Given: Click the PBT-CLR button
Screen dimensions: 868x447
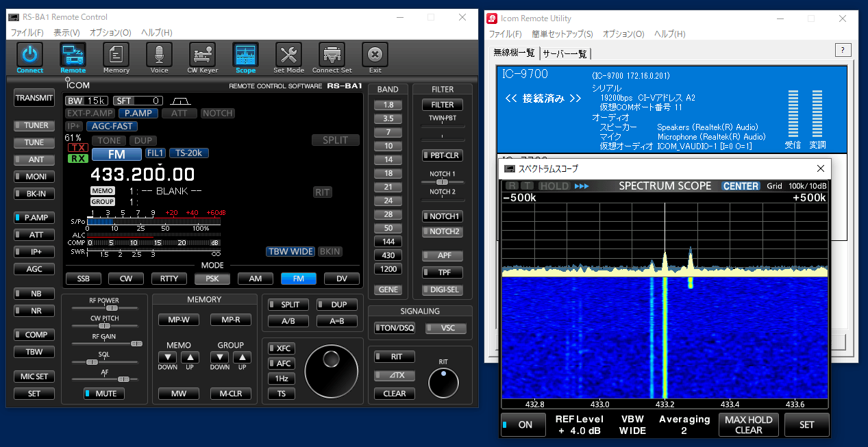Looking at the screenshot, I should pos(443,155).
